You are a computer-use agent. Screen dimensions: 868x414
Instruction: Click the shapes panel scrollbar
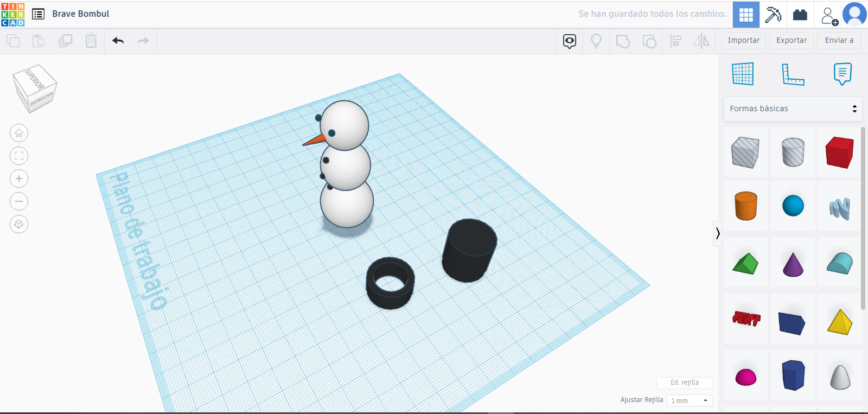coord(863,218)
